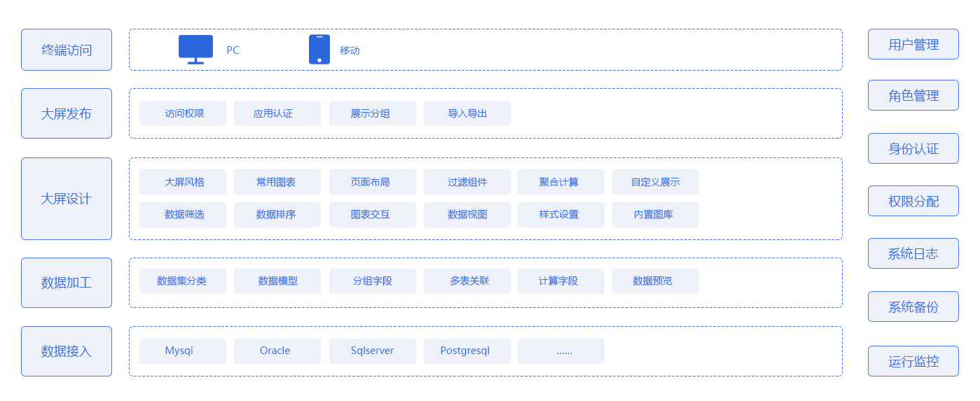
Task: Click the 分组字段 tag
Action: click(x=373, y=281)
